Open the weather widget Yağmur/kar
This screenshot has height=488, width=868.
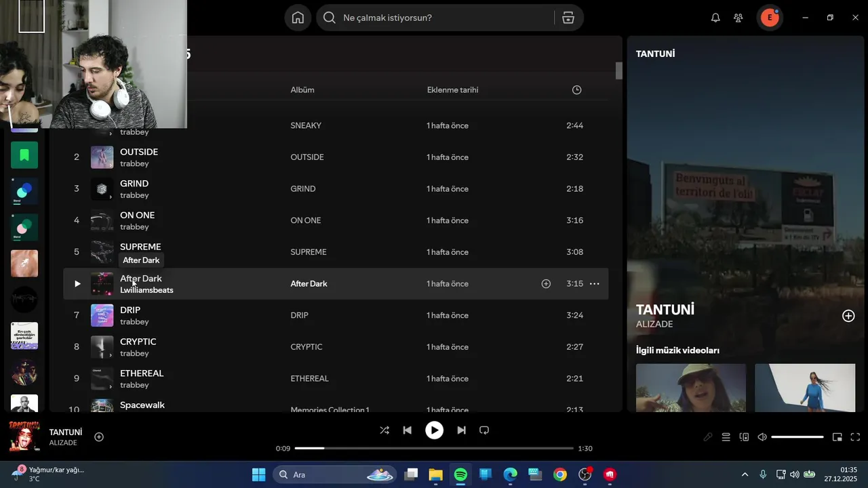point(49,474)
